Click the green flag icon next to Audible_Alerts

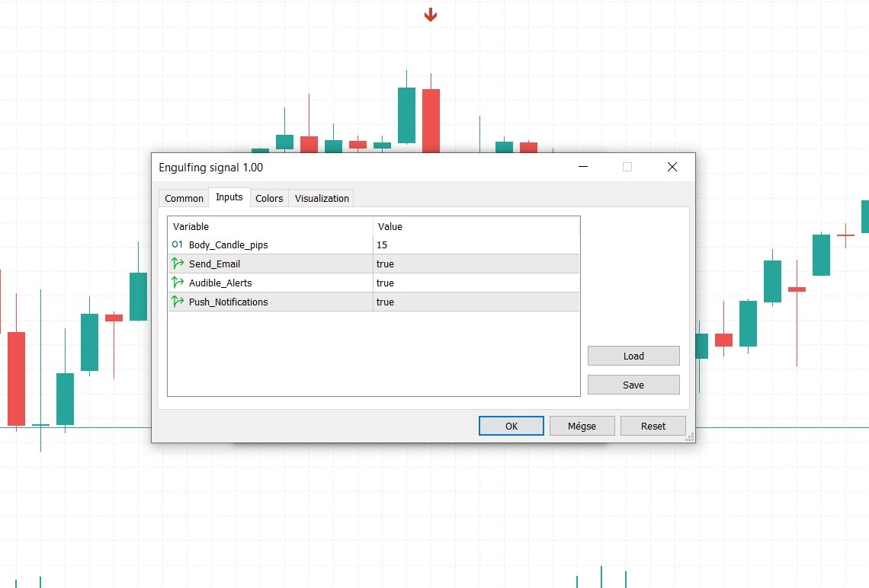(x=176, y=283)
